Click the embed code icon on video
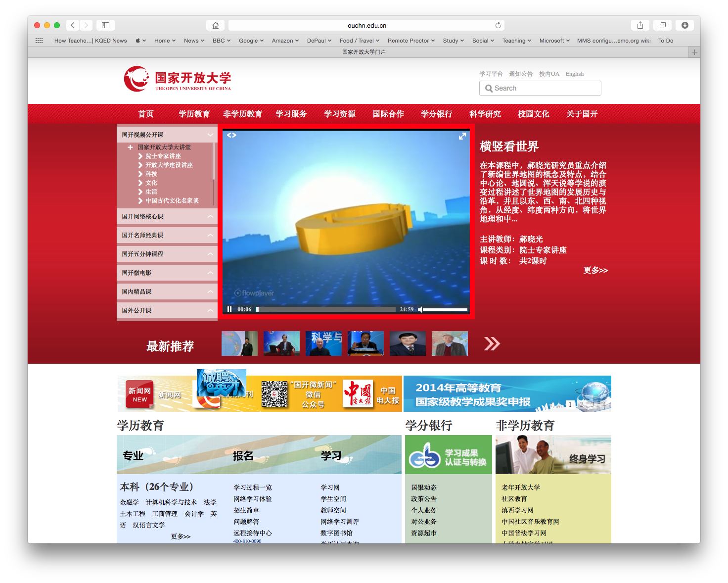The image size is (728, 583). pos(231,135)
